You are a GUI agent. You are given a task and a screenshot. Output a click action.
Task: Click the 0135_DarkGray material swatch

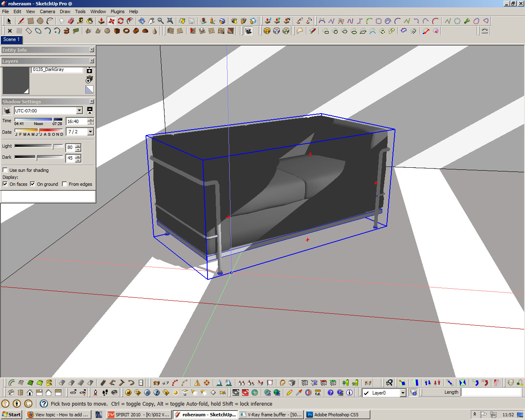tap(16, 81)
